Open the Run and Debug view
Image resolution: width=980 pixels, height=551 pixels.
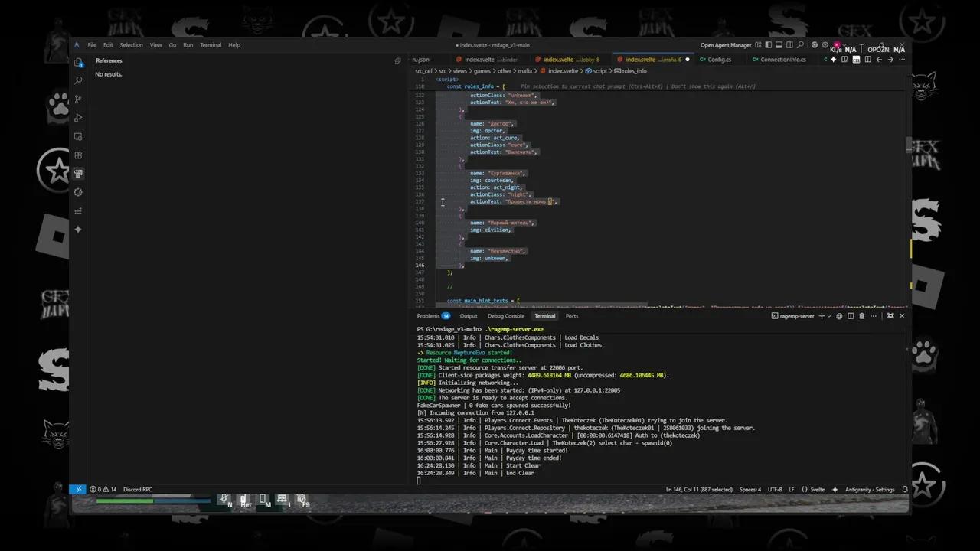coord(78,118)
